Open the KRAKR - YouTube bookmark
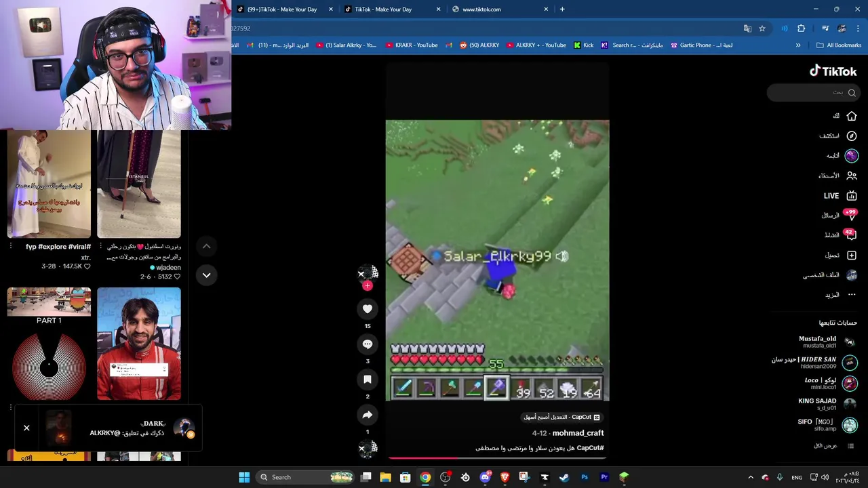This screenshot has width=868, height=488. click(412, 45)
